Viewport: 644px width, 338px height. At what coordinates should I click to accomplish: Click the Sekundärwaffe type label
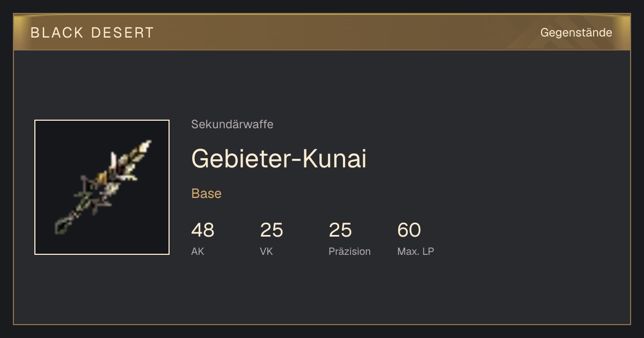232,124
